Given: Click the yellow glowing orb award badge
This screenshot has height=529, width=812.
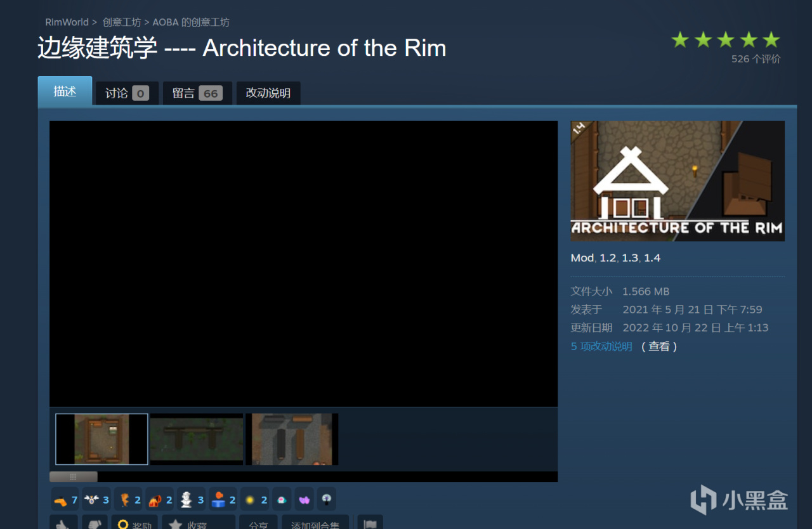Looking at the screenshot, I should point(256,500).
